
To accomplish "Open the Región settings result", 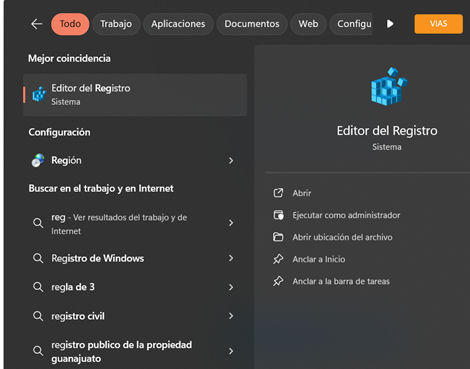I will tap(135, 160).
